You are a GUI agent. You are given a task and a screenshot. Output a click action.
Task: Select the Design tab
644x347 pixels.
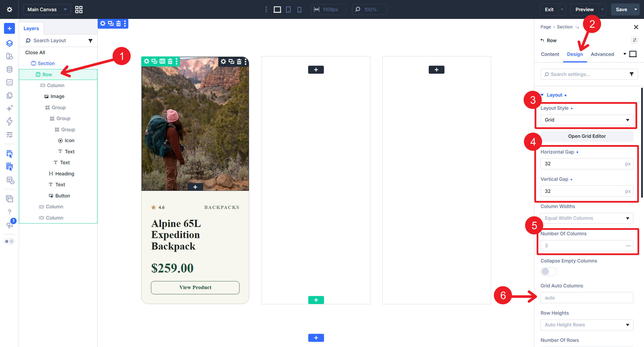(575, 54)
